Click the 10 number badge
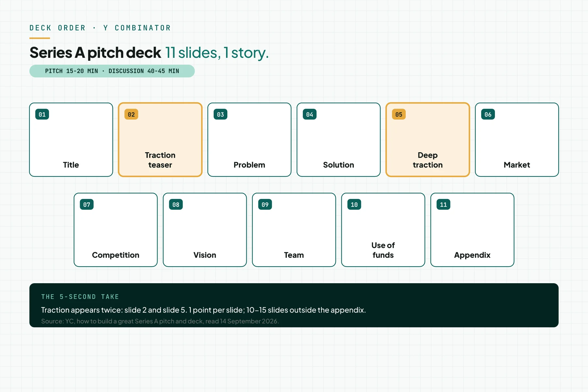The width and height of the screenshot is (588, 392). pyautogui.click(x=354, y=204)
